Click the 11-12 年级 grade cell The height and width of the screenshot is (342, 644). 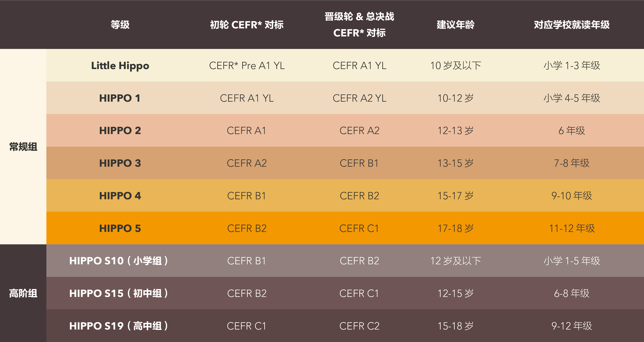(572, 228)
